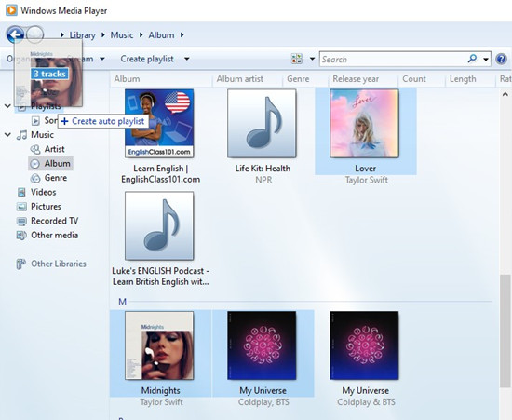This screenshot has height=420, width=512.
Task: Click Library in the breadcrumb
Action: (x=82, y=35)
